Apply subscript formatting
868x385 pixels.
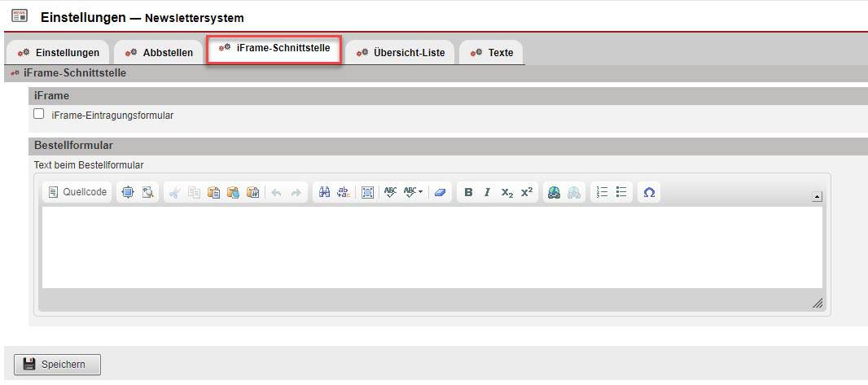click(x=506, y=192)
